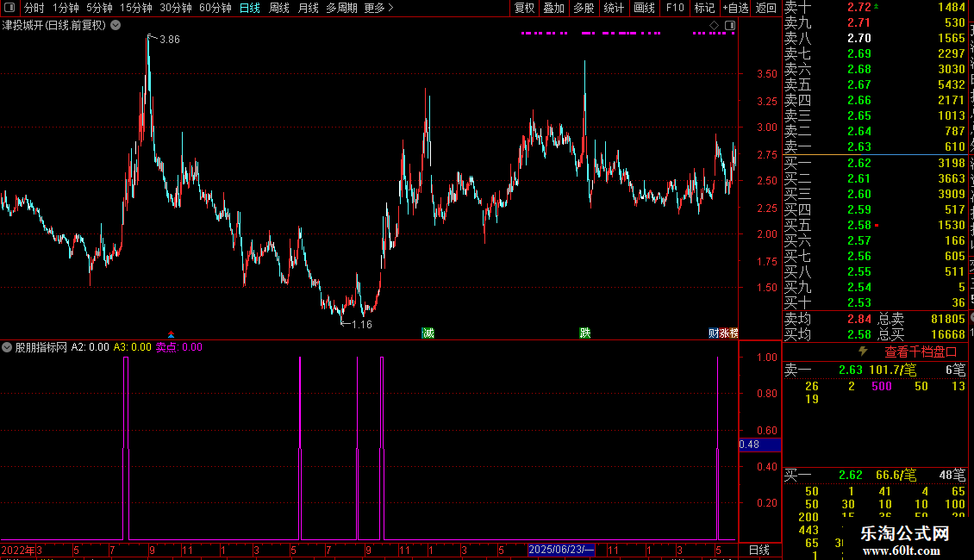
Task: Select the 买十 order row at 2.53
Action: click(875, 302)
